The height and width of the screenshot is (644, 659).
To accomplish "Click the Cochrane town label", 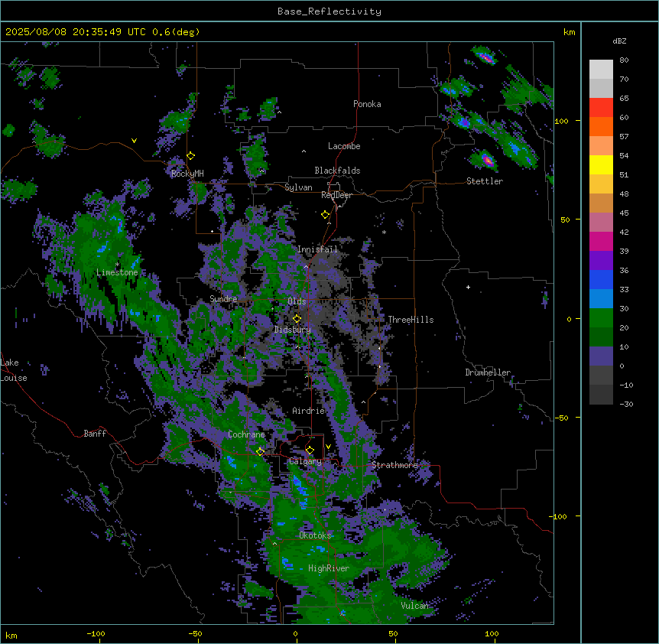I will pyautogui.click(x=246, y=434).
